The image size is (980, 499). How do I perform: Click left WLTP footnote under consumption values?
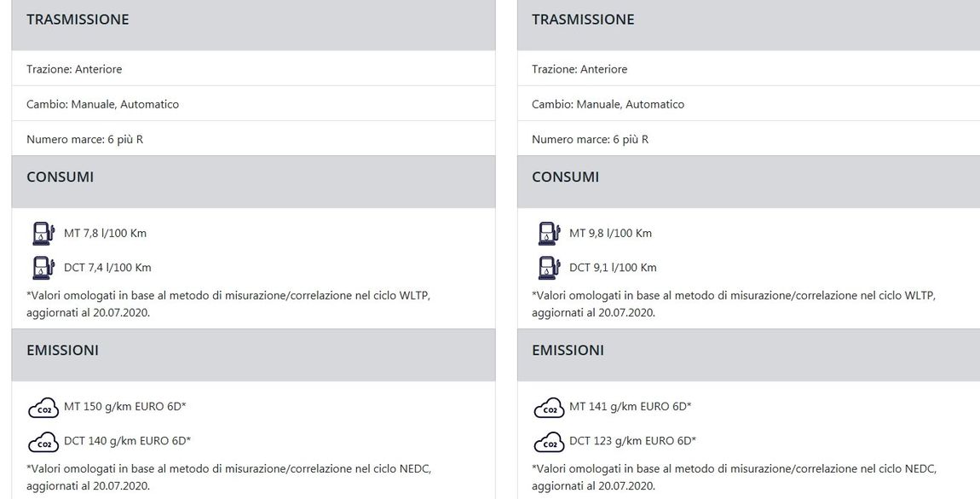pyautogui.click(x=228, y=304)
